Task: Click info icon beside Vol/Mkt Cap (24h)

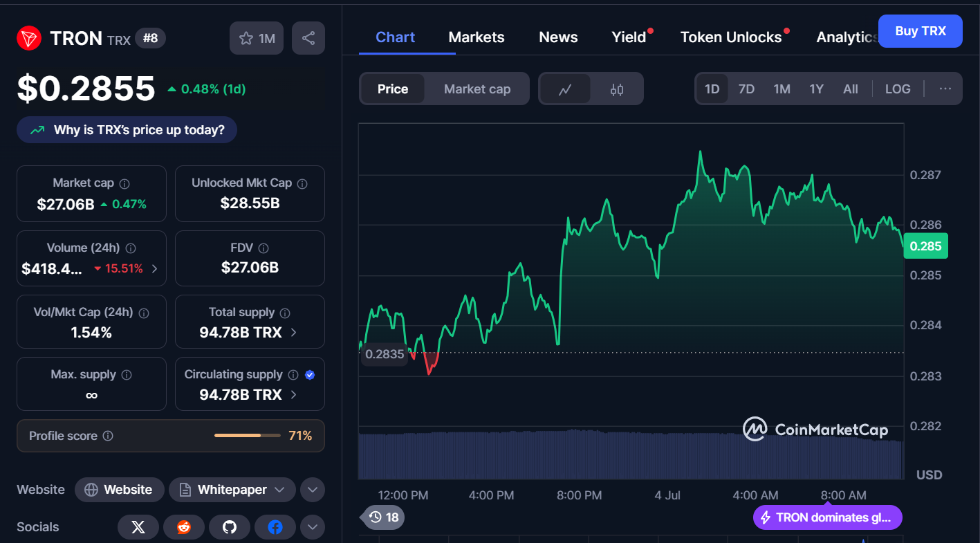Action: tap(144, 313)
